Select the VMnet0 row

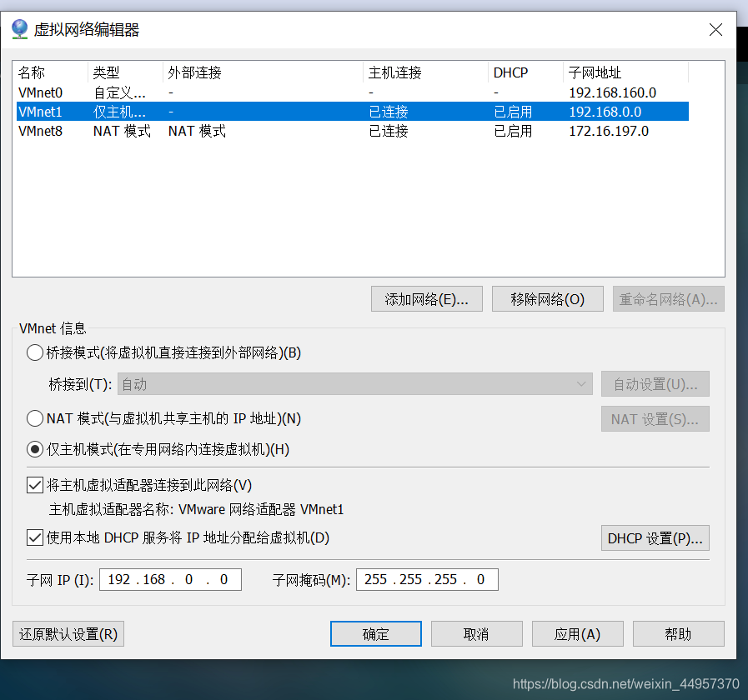pos(353,92)
